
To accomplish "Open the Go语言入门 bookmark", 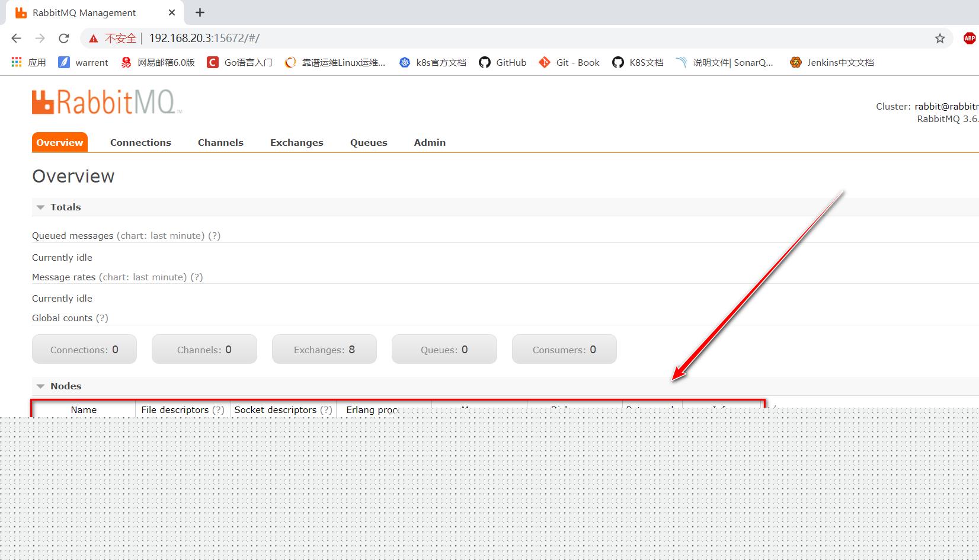I will [x=239, y=62].
